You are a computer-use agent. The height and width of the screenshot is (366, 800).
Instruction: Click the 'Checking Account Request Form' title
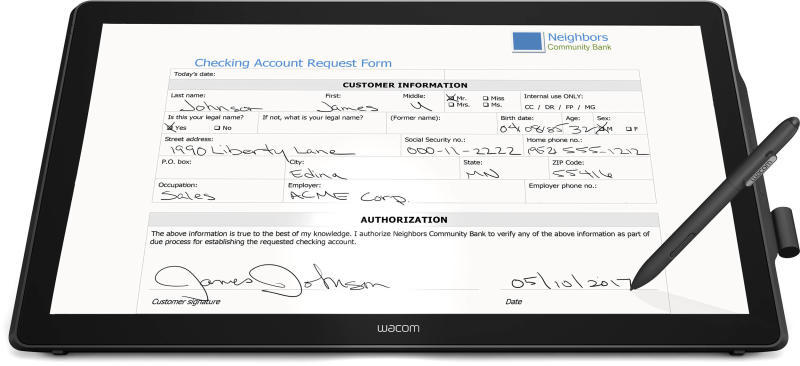tap(293, 63)
